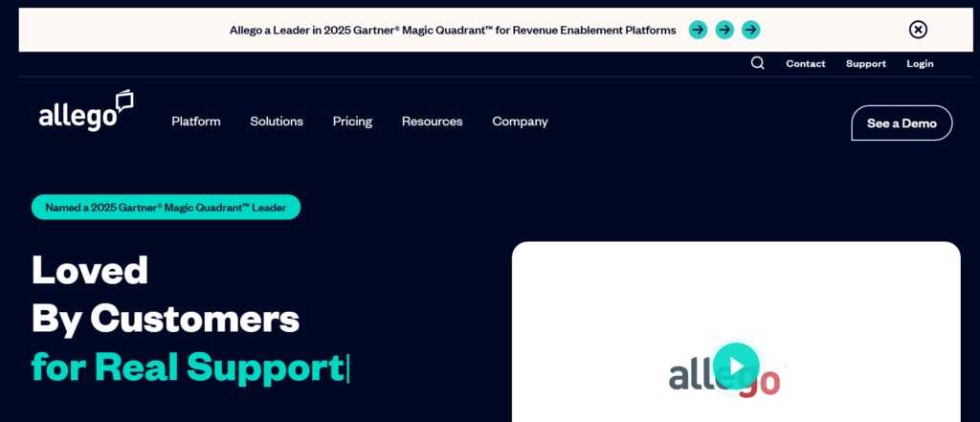Open the Pricing menu item
This screenshot has height=422, width=980.
(352, 122)
